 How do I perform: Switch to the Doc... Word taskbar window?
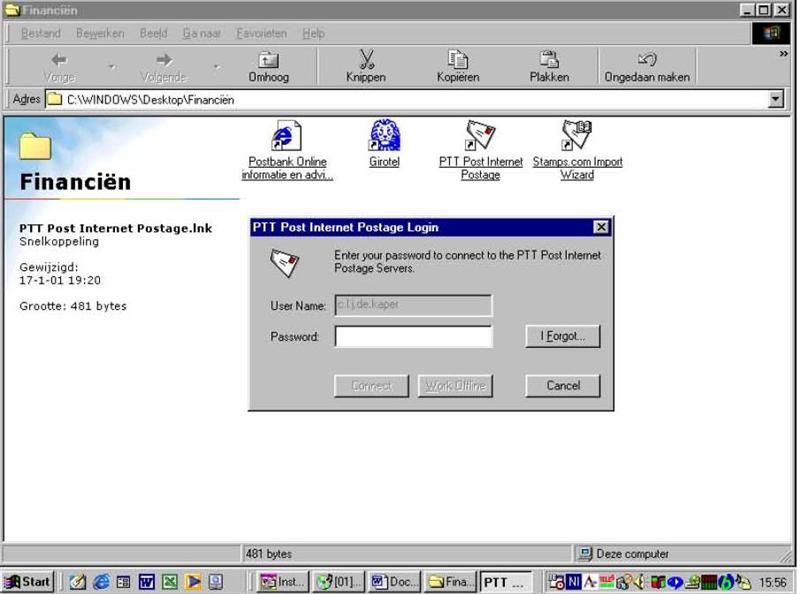pos(393,582)
